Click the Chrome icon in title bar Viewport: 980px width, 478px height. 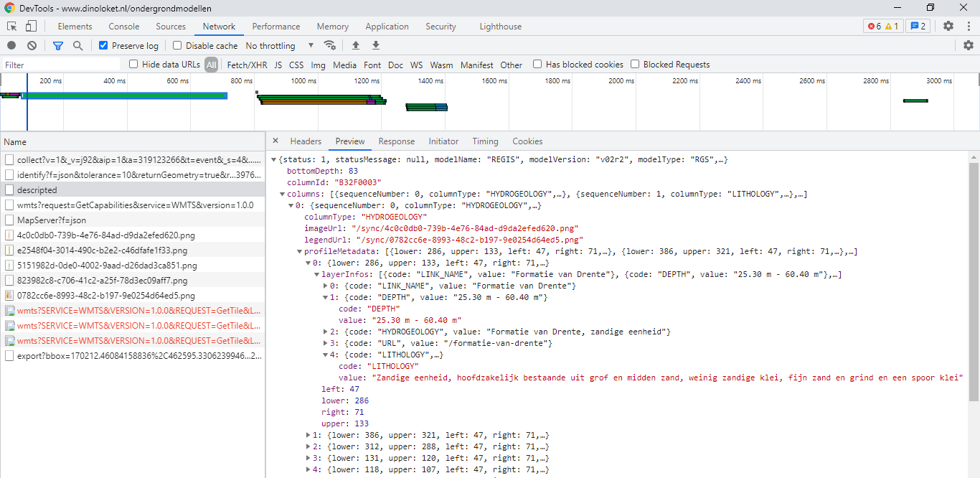point(10,8)
